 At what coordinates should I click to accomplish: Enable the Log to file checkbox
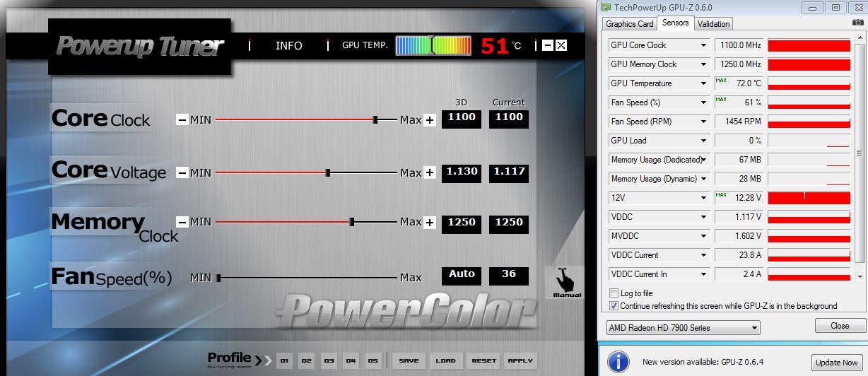614,293
